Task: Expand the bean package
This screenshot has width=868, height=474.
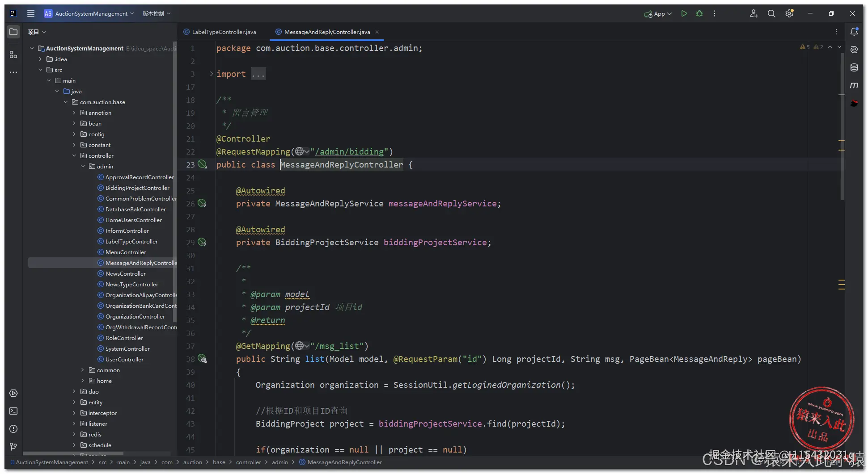Action: pyautogui.click(x=74, y=123)
